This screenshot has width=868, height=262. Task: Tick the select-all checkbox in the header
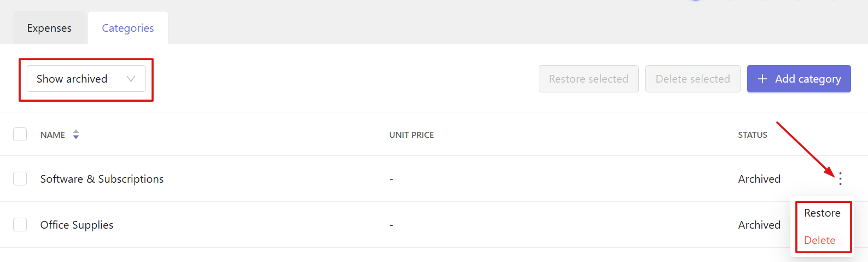coord(20,135)
